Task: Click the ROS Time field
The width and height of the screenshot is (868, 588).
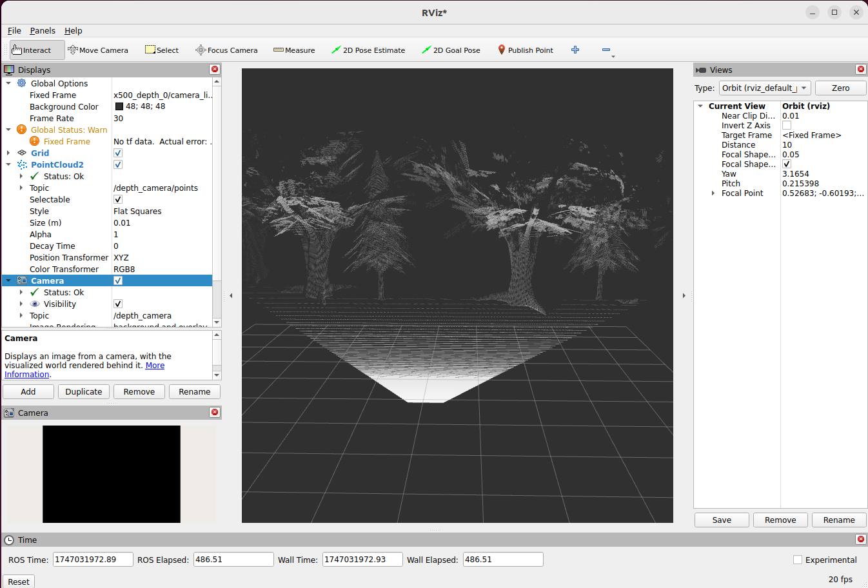Action: tap(93, 560)
